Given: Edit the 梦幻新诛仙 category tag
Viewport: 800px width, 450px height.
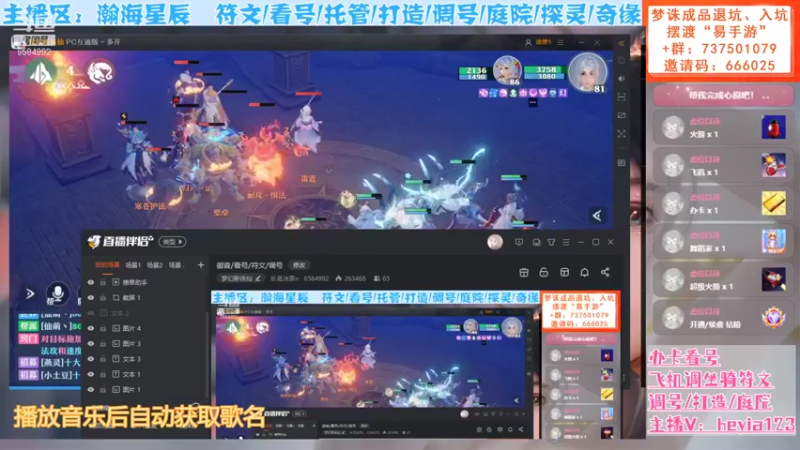Looking at the screenshot, I should pyautogui.click(x=241, y=279).
